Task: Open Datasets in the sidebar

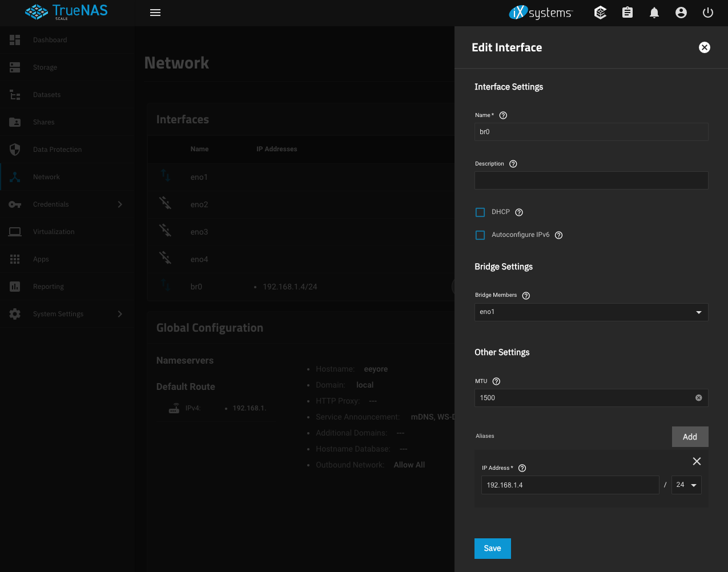Action: (x=67, y=95)
